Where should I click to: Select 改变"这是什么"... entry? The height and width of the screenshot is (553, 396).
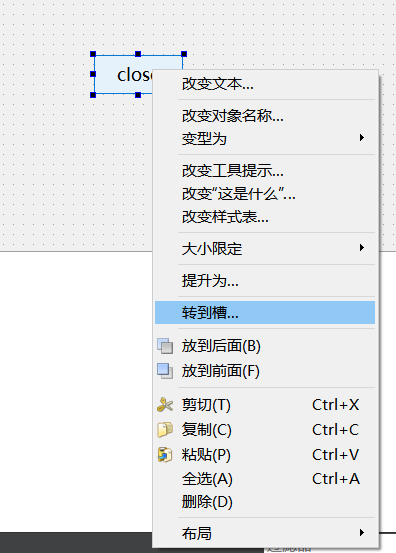point(265,194)
